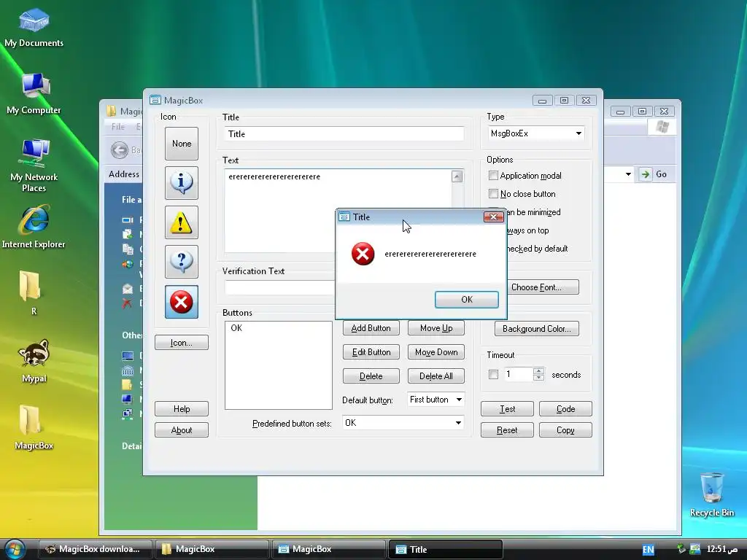This screenshot has width=747, height=560.
Task: Decrease timeout seconds with down arrow
Action: point(538,378)
